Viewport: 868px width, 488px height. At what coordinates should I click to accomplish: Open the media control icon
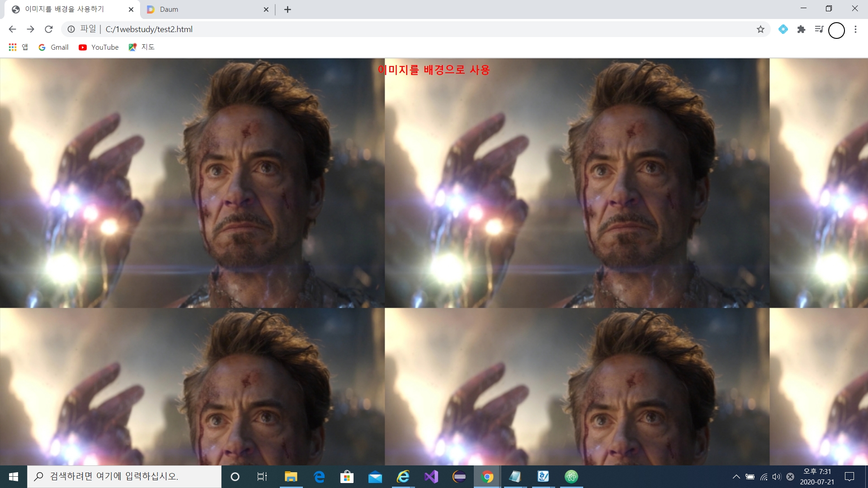point(819,29)
